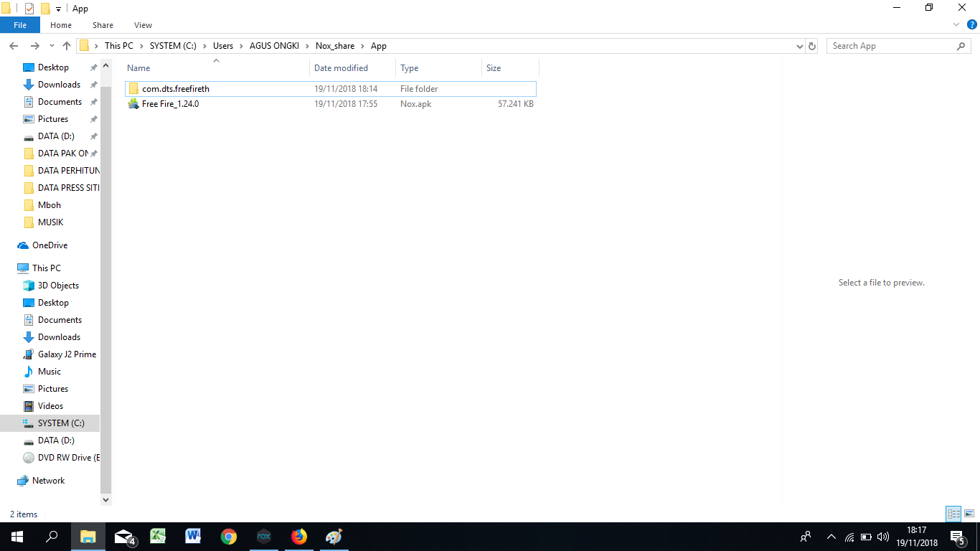Switch to Details view icon in status bar
The image size is (980, 551).
(x=953, y=514)
